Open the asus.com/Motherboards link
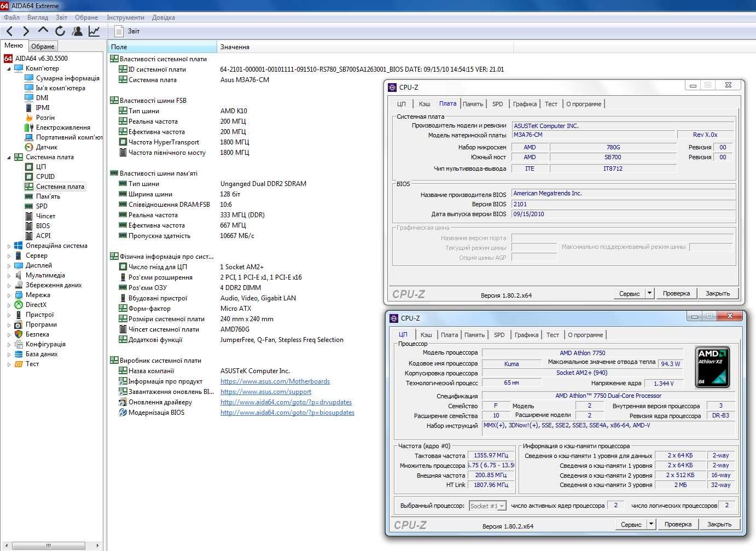Image resolution: width=756 pixels, height=551 pixels. [275, 381]
